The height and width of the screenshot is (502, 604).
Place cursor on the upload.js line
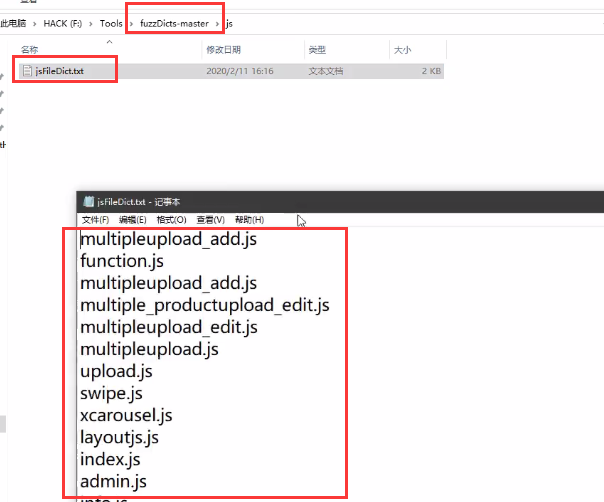116,371
